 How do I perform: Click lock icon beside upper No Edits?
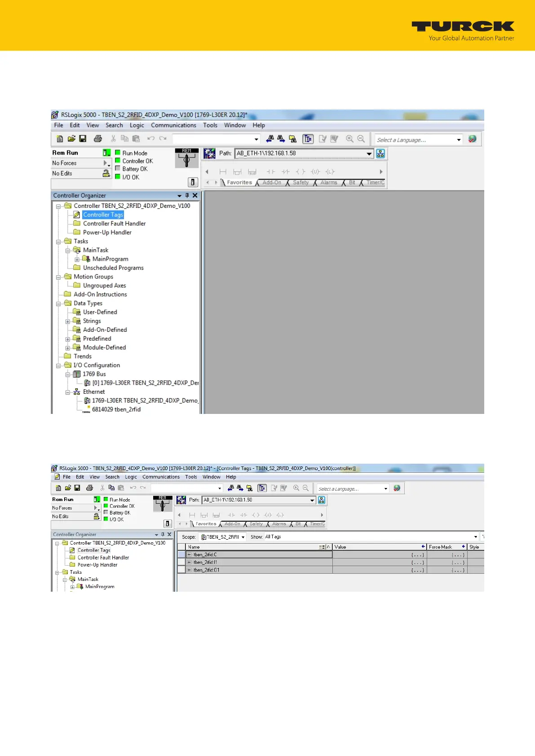(106, 173)
